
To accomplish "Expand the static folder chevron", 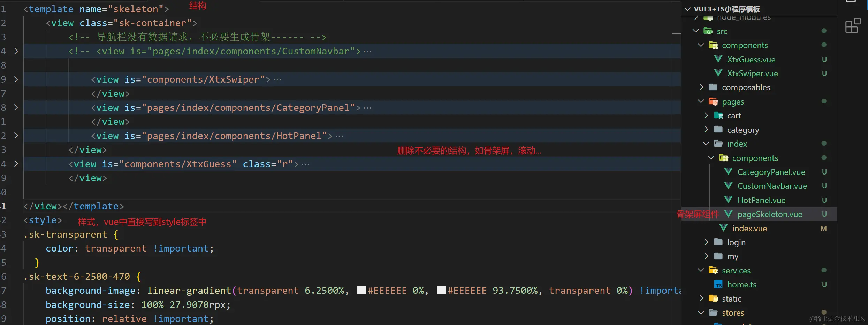I will click(701, 299).
